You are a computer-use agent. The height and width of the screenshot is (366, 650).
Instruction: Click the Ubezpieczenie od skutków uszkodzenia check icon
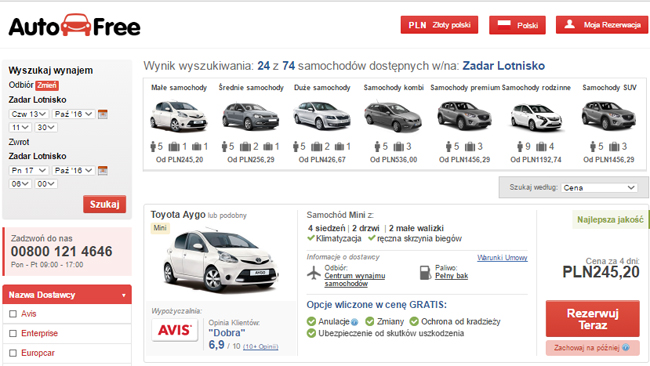pos(311,333)
